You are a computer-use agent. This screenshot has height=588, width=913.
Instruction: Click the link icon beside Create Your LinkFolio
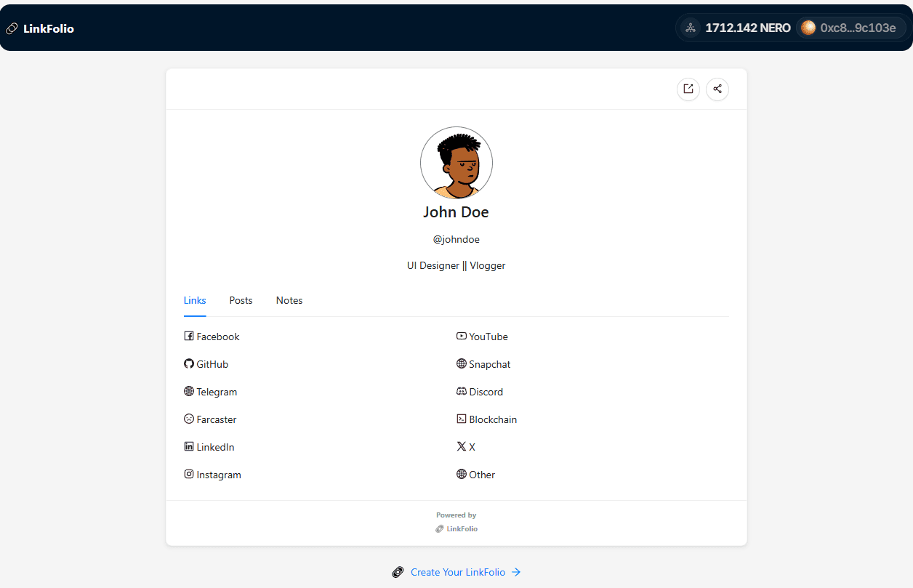tap(398, 572)
